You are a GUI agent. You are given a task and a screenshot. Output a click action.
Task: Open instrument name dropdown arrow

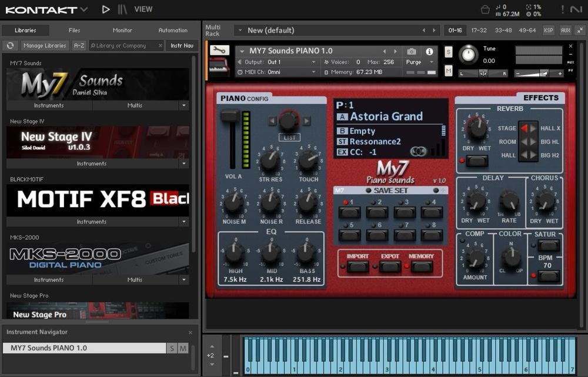[242, 51]
